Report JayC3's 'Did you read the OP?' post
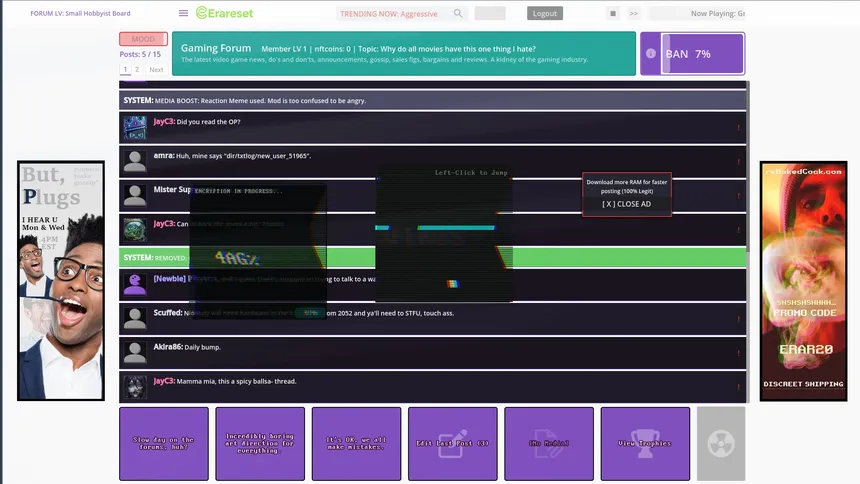The height and width of the screenshot is (484, 860). pyautogui.click(x=738, y=128)
